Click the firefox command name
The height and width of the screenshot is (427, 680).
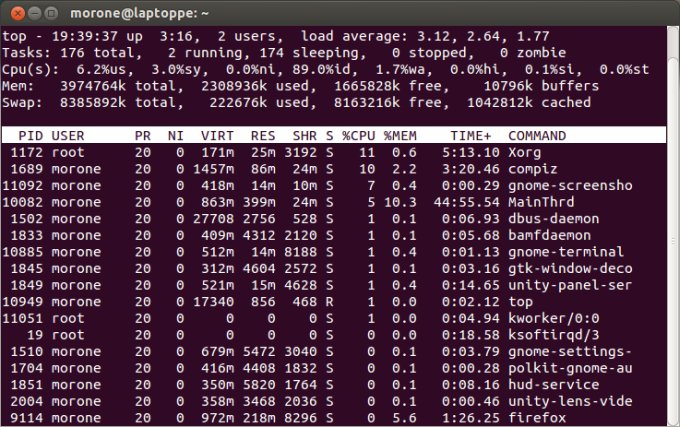537,418
